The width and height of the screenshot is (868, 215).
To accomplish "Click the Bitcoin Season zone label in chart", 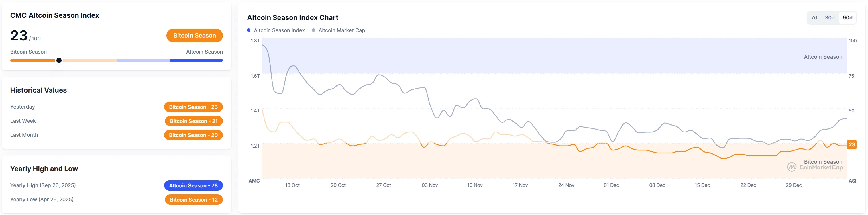I will coord(823,162).
